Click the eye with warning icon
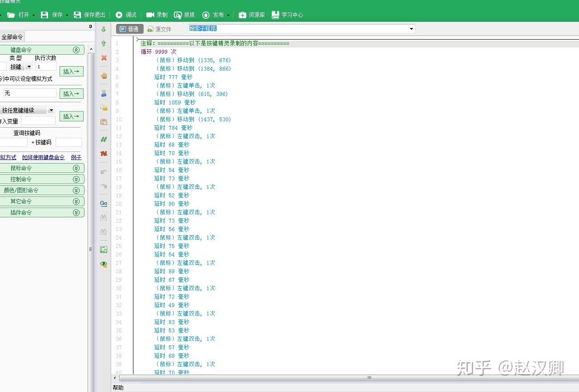The image size is (579, 392). point(104,264)
